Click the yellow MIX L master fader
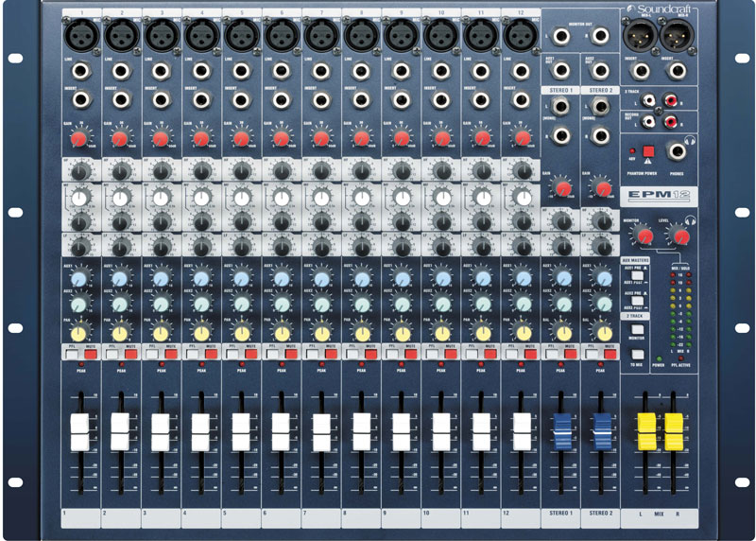 (x=646, y=431)
